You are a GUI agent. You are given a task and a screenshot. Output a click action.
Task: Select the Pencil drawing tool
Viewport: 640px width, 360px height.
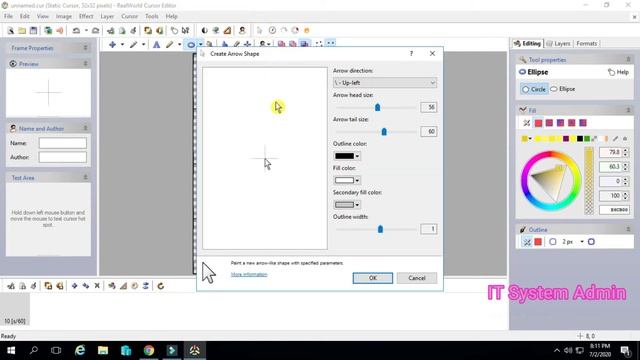pyautogui.click(x=169, y=44)
